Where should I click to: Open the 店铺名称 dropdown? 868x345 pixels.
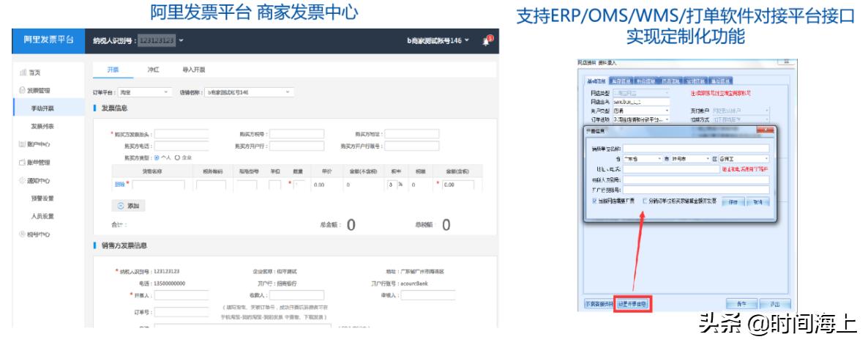click(249, 92)
